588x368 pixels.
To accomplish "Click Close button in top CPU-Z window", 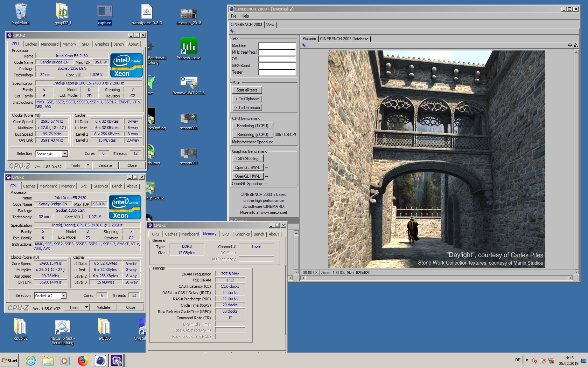I will coord(132,165).
